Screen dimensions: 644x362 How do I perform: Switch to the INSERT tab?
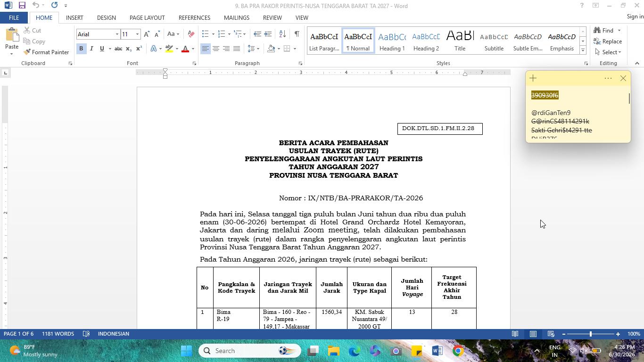coord(74,17)
